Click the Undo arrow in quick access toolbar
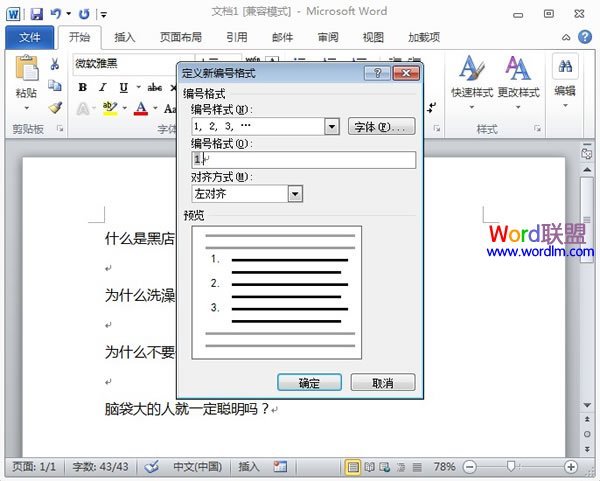Viewport: 600px width, 481px height. [56, 14]
